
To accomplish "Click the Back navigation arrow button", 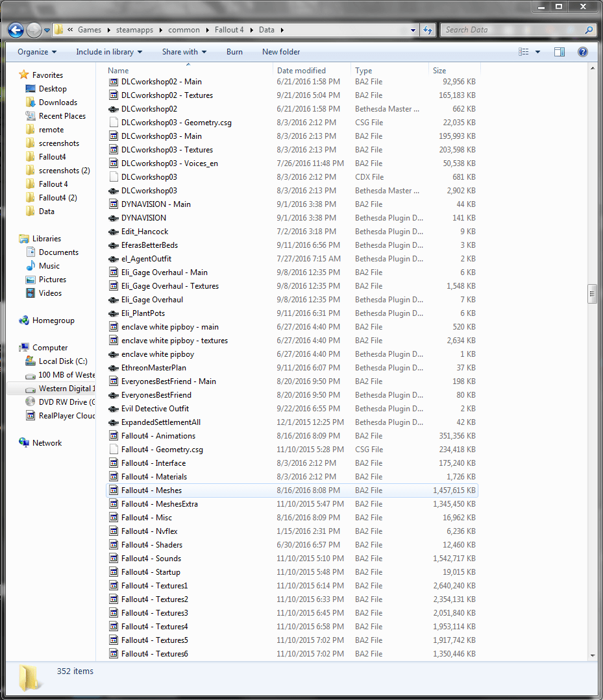I will 16,30.
